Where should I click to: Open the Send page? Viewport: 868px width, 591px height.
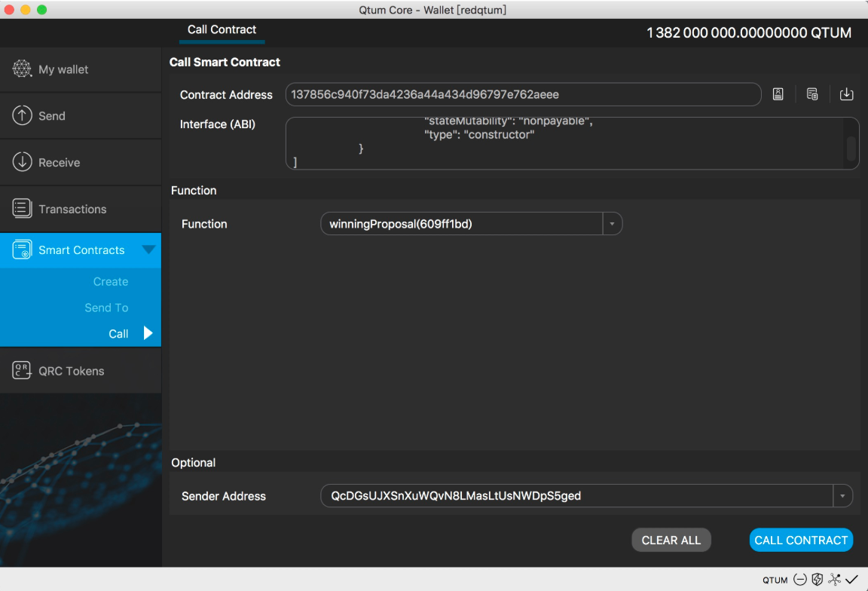(81, 116)
